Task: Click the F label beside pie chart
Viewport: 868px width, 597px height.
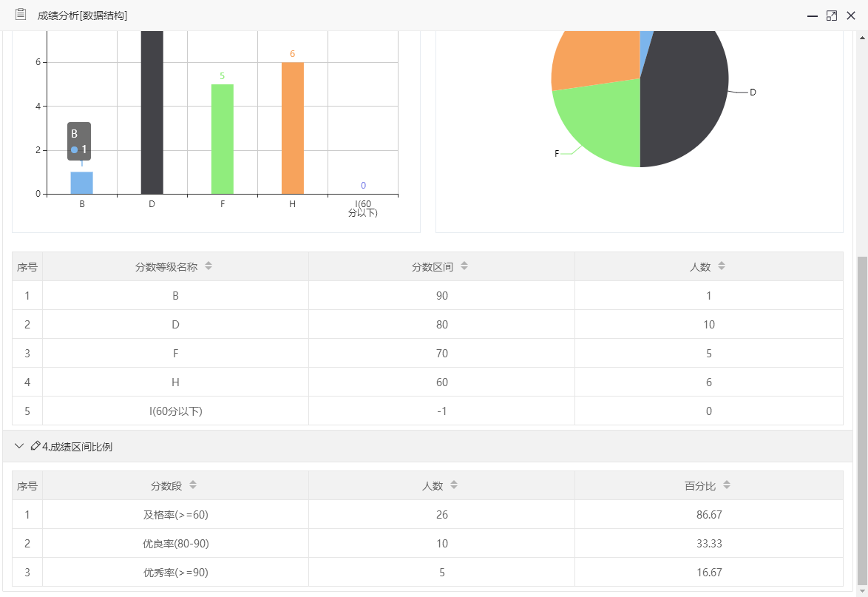Action: [557, 153]
